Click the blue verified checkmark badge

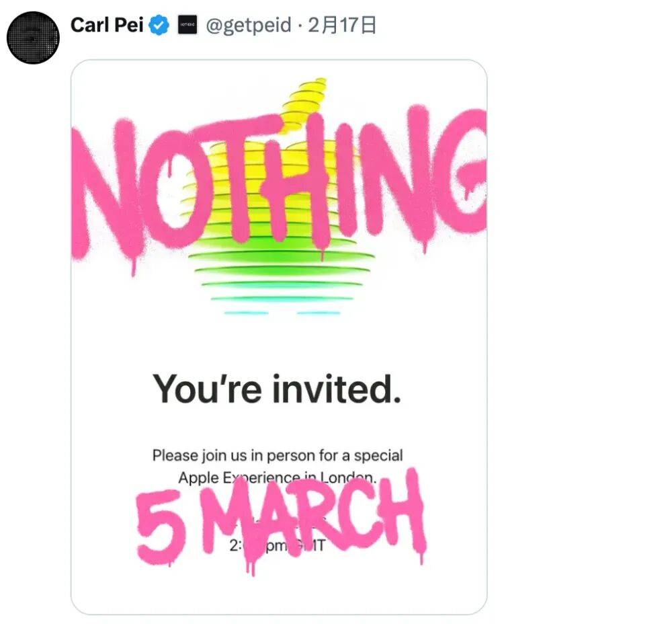(x=159, y=26)
